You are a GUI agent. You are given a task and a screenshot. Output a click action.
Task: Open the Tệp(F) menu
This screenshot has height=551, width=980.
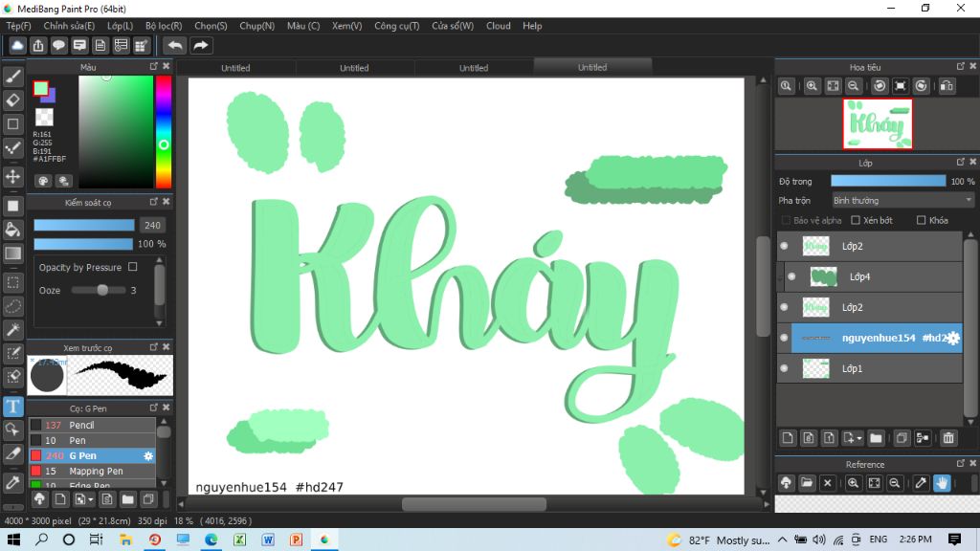pos(19,26)
